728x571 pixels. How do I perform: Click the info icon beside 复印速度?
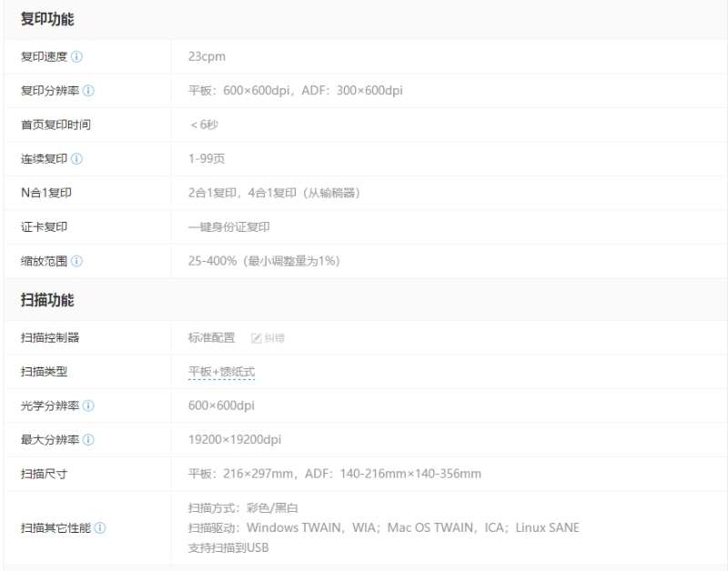click(76, 56)
